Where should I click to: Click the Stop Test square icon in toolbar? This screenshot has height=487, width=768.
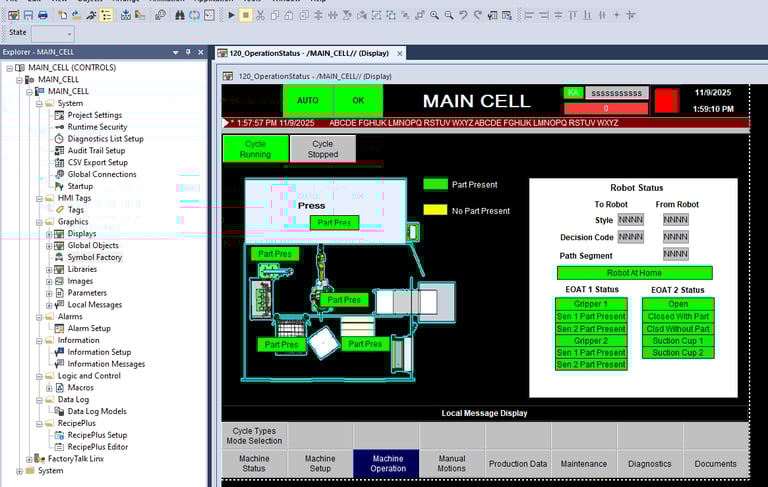coord(245,15)
